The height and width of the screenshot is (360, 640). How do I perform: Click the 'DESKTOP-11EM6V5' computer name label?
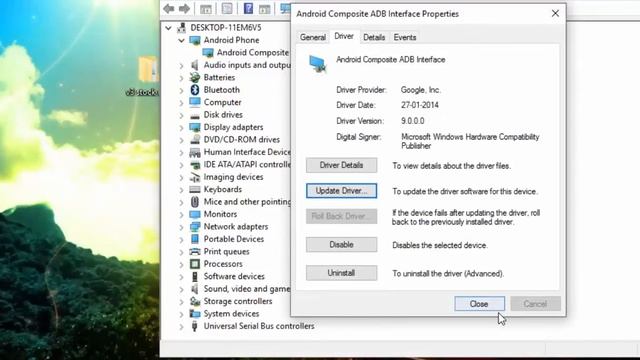point(226,28)
